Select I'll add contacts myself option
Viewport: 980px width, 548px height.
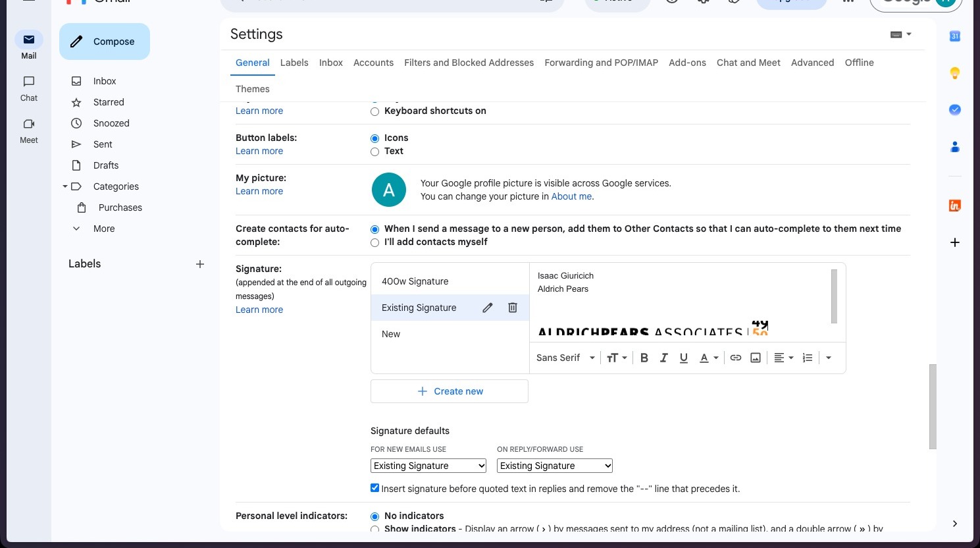[374, 242]
